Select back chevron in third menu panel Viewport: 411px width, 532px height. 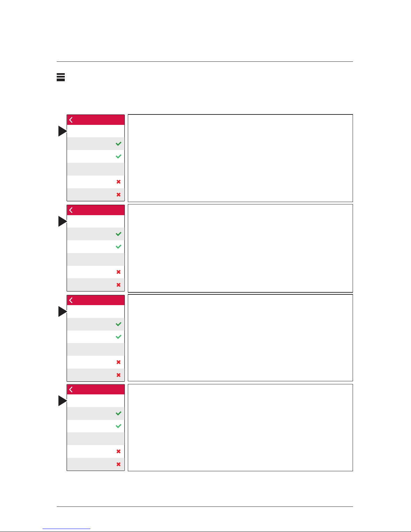click(x=71, y=300)
